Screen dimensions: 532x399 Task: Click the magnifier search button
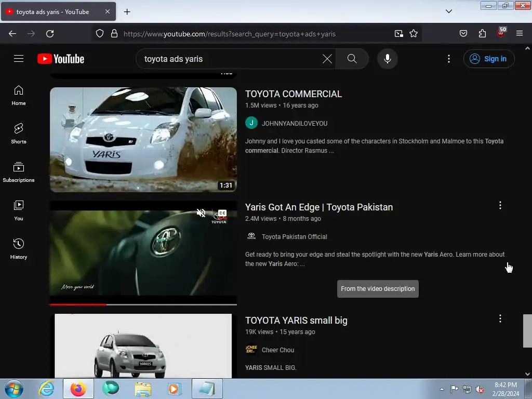352,59
